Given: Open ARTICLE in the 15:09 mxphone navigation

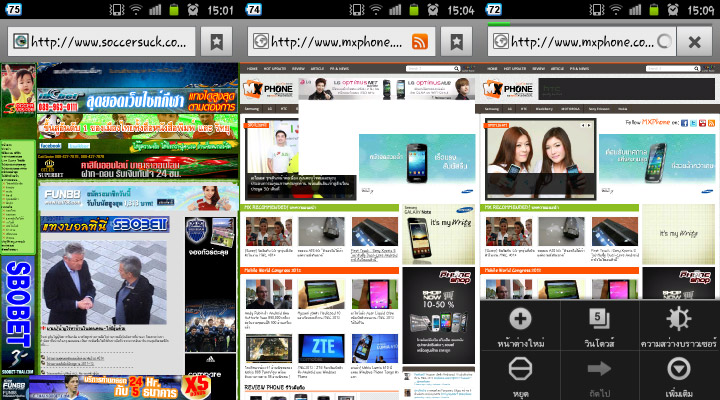Looking at the screenshot, I should click(557, 68).
